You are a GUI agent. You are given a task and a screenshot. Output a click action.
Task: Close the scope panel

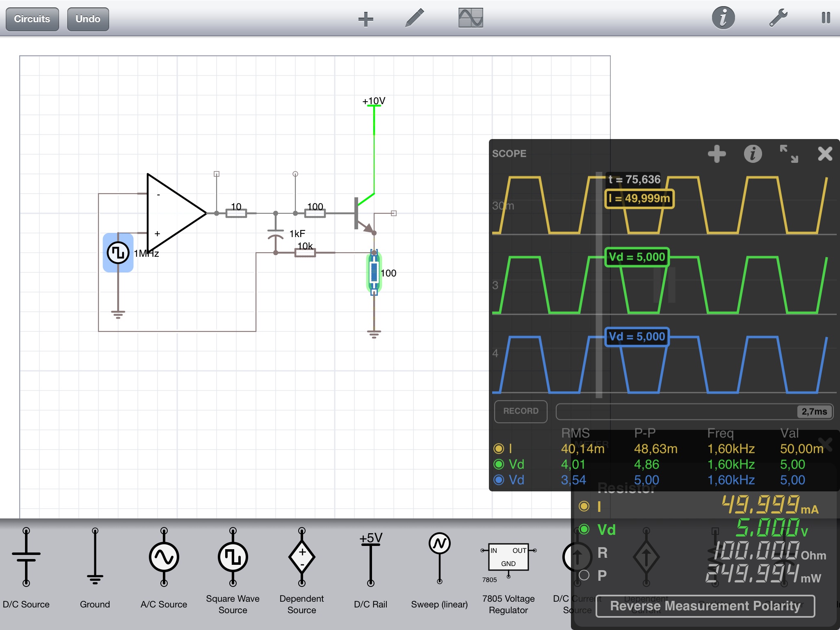[x=825, y=154]
